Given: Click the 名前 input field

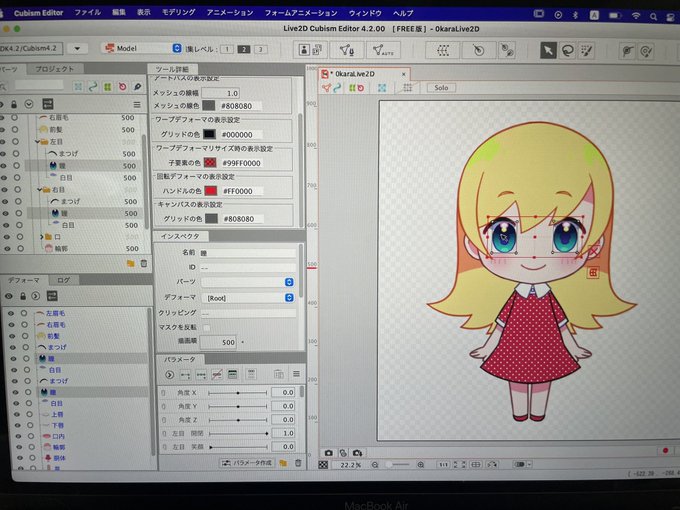Looking at the screenshot, I should pos(248,252).
